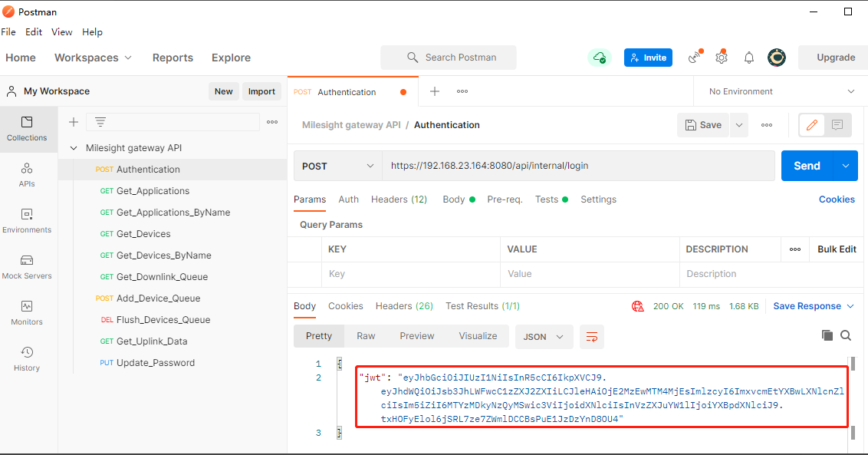Select the Raw response view
The image size is (868, 455).
[366, 336]
